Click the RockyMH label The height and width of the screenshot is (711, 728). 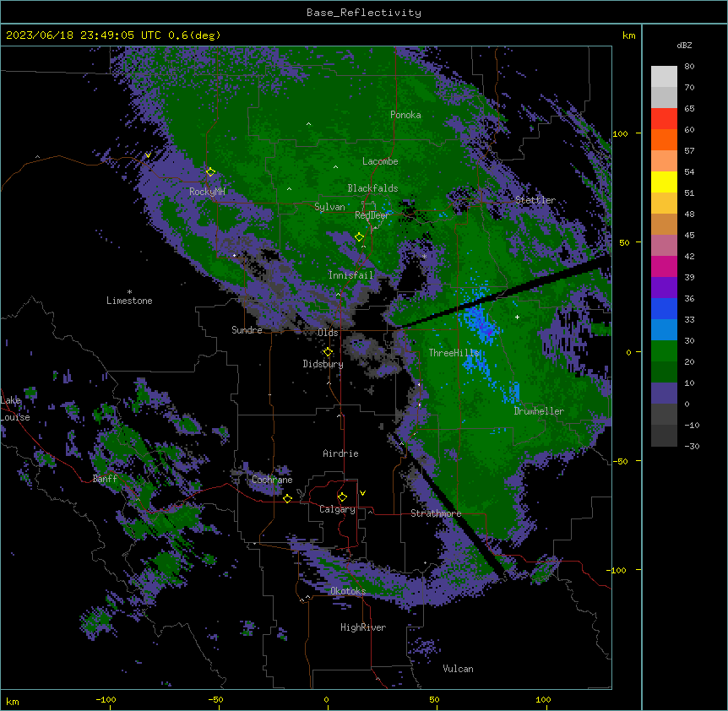[x=207, y=191]
